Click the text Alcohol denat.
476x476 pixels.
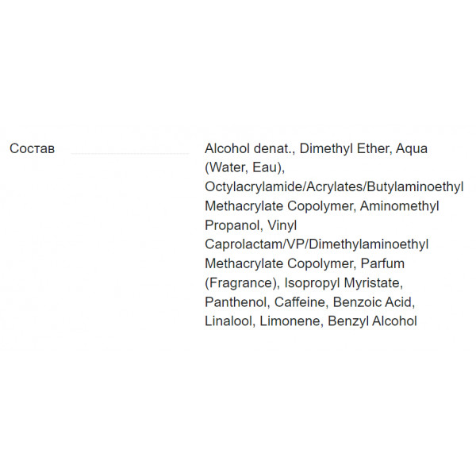(249, 149)
